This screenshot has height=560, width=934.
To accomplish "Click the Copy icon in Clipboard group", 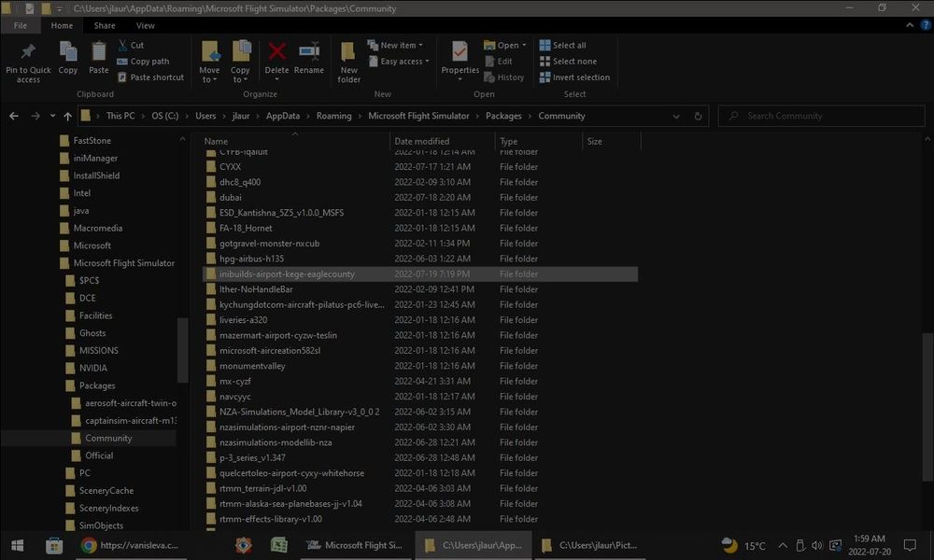I will [68, 52].
